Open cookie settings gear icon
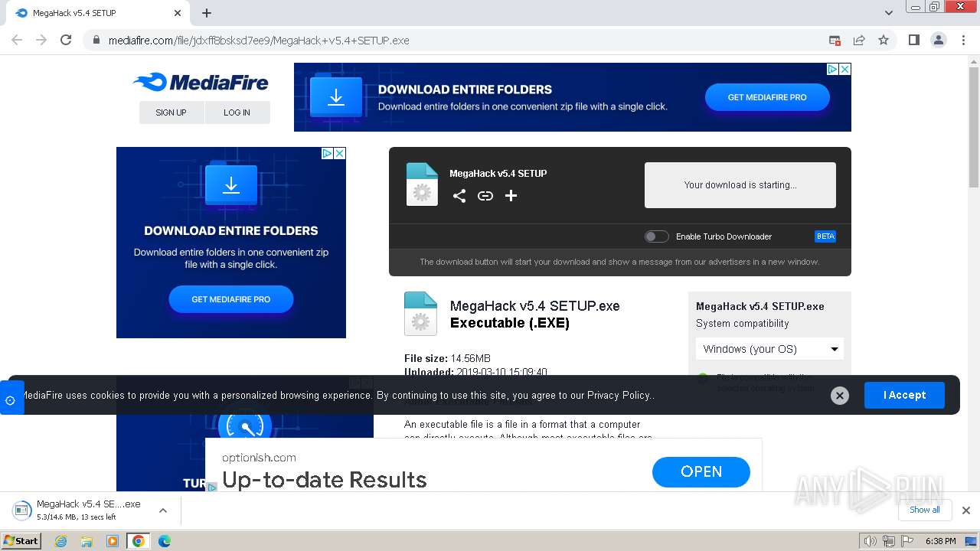 [10, 400]
